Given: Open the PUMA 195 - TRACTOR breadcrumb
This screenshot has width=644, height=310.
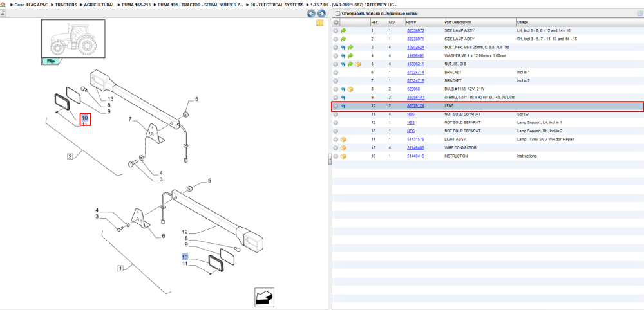Looking at the screenshot, I should coord(199,5).
